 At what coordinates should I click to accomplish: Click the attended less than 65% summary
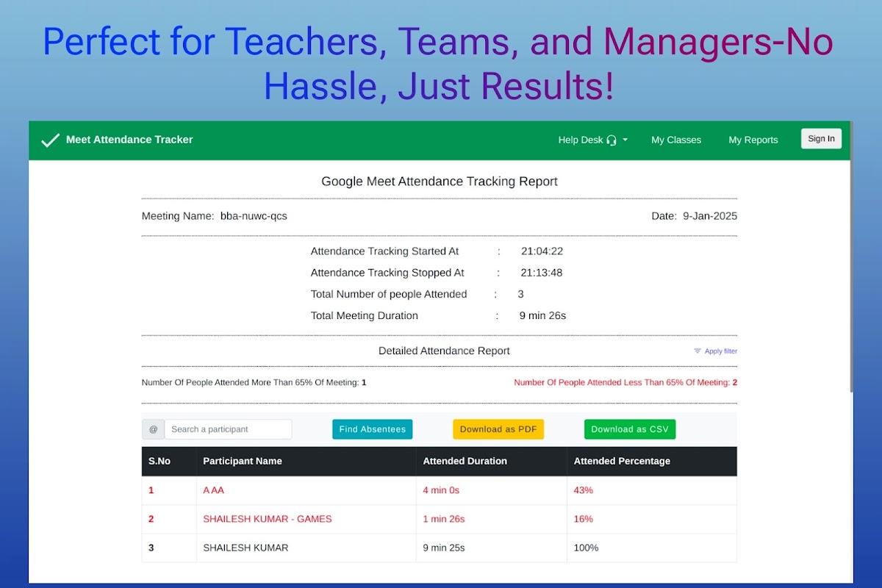click(x=625, y=383)
